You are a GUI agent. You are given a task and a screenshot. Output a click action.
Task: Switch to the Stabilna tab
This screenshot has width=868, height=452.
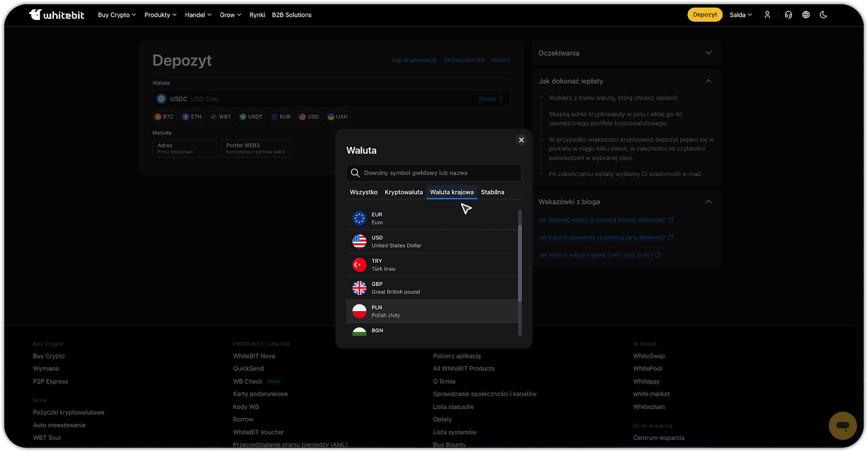(x=492, y=192)
